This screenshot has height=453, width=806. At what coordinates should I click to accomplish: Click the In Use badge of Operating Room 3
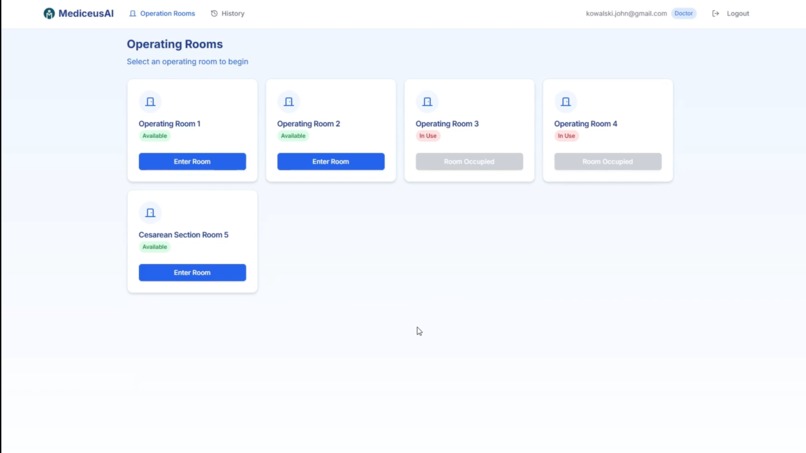(x=428, y=136)
